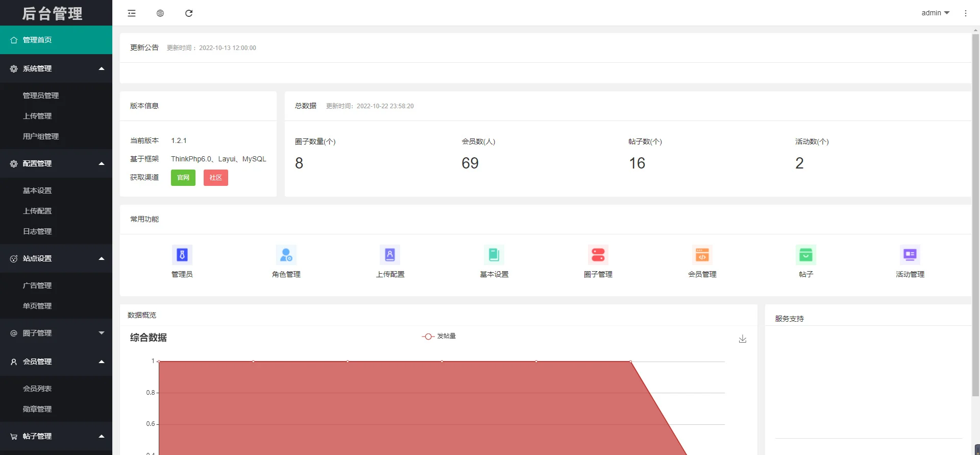Click the refresh icon in top bar

click(189, 13)
